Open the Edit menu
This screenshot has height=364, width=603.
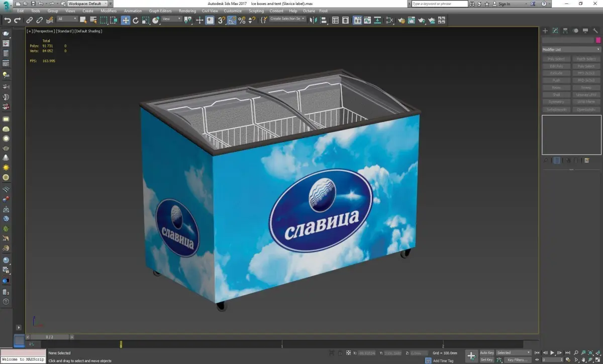point(20,11)
